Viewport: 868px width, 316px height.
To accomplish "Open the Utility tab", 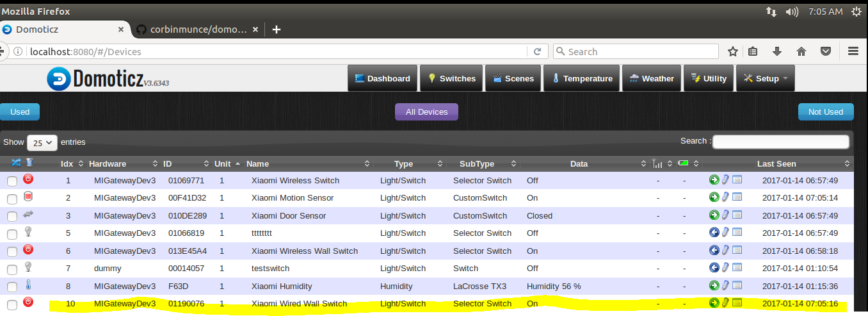I will pos(709,78).
